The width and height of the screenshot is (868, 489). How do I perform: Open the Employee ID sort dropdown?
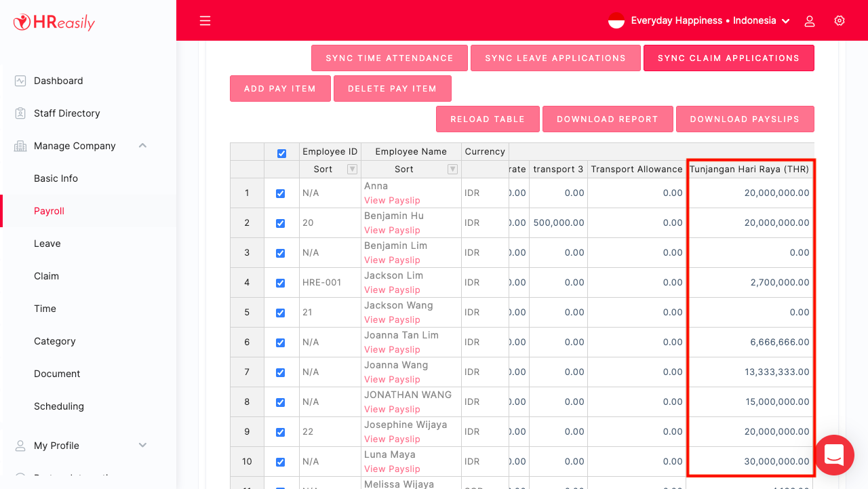[x=352, y=170]
